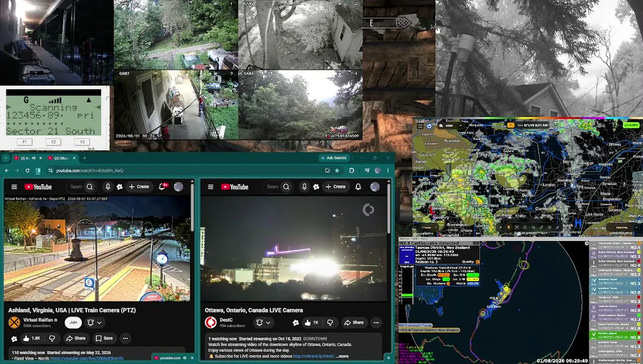
Task: Click Create button in Ottawa YouTube pane
Action: pos(336,187)
